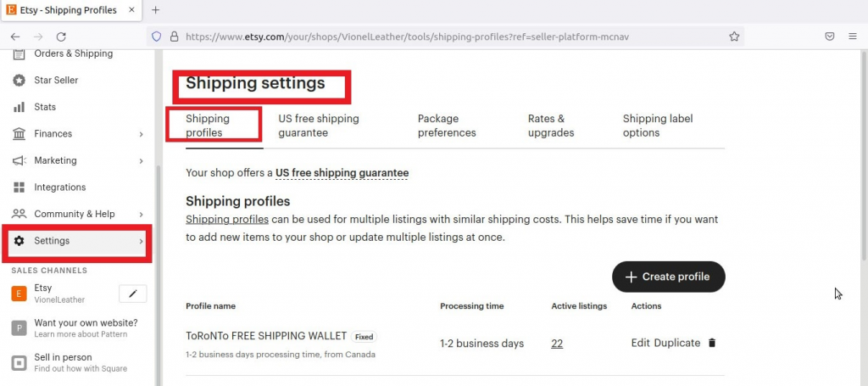Screen dimensions: 868x386
Task: Open Want your own website Pattern link
Action: (86, 327)
